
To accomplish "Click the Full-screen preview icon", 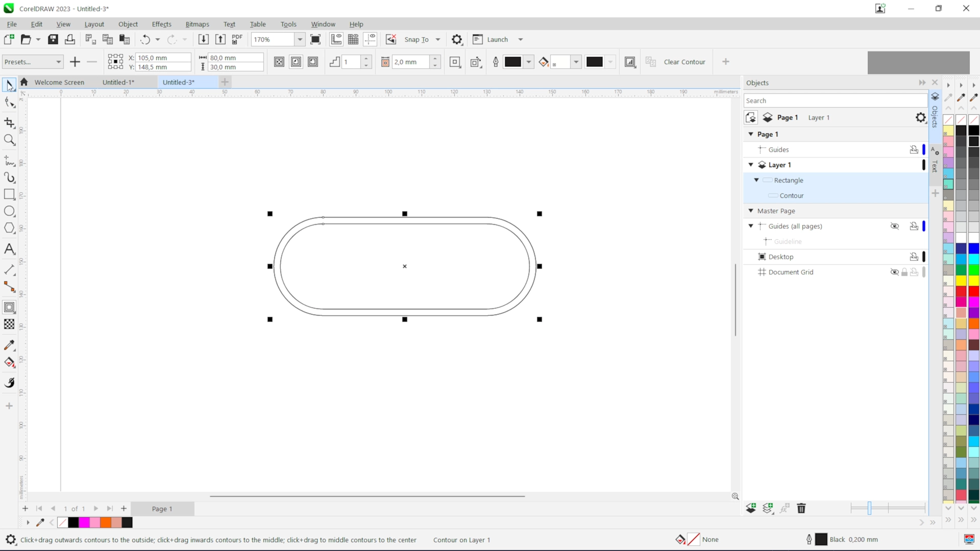I will (x=315, y=39).
